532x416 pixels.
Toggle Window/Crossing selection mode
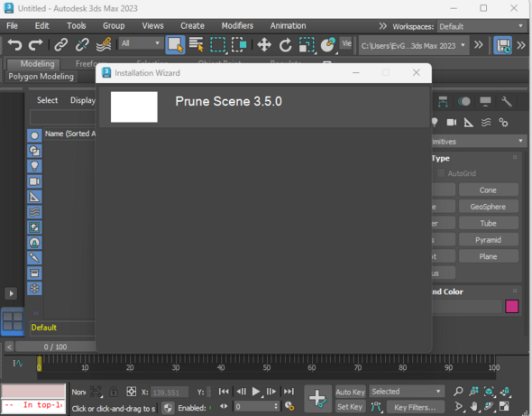click(239, 44)
